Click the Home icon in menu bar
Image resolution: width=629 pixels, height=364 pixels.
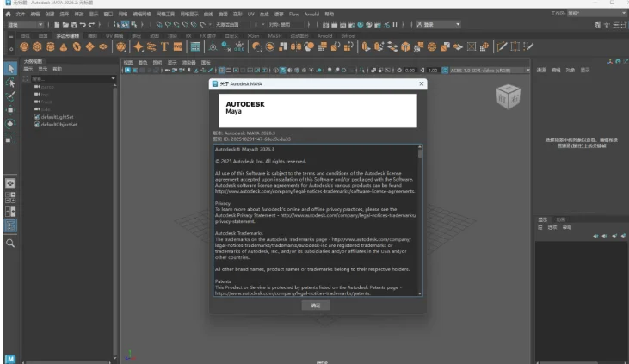(x=8, y=14)
